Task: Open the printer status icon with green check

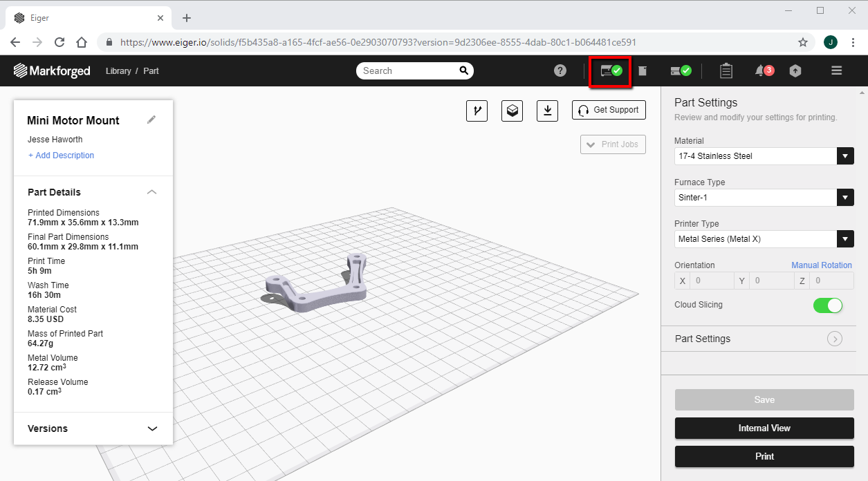Action: coord(611,70)
